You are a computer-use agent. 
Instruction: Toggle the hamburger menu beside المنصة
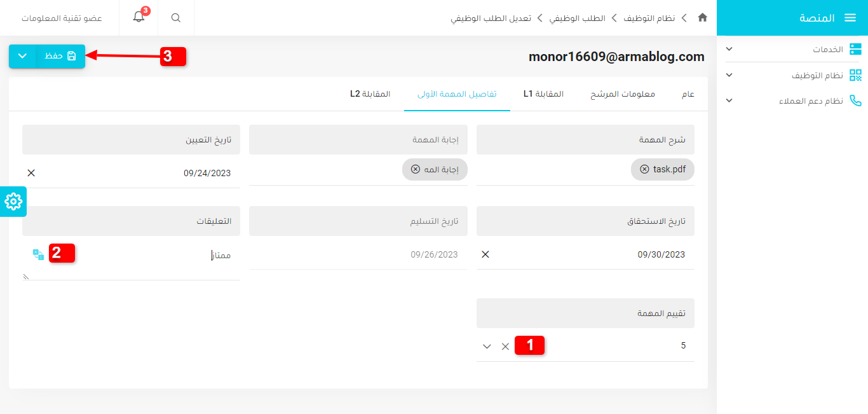850,18
